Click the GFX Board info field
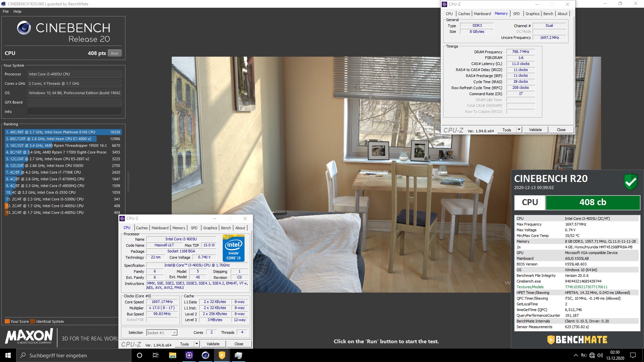 [74, 102]
